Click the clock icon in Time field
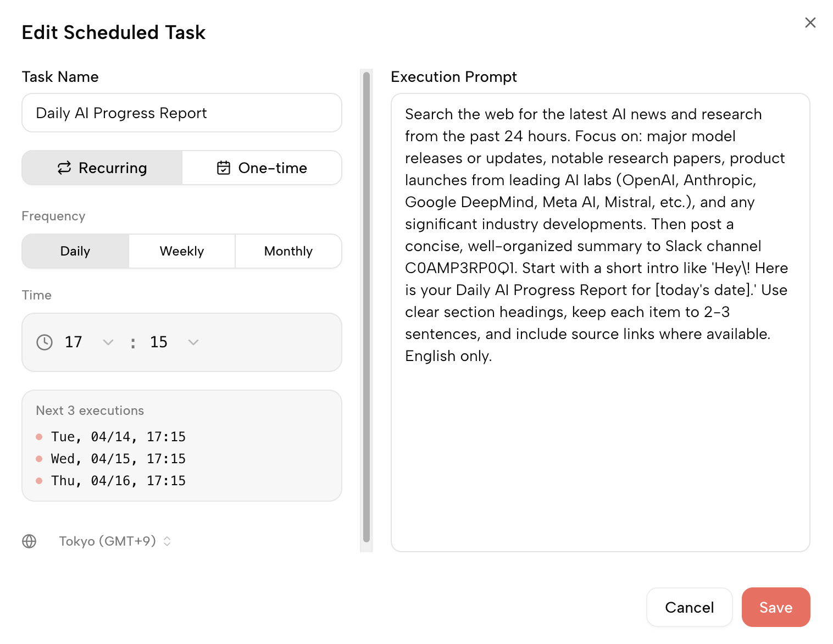833x644 pixels. (x=45, y=342)
